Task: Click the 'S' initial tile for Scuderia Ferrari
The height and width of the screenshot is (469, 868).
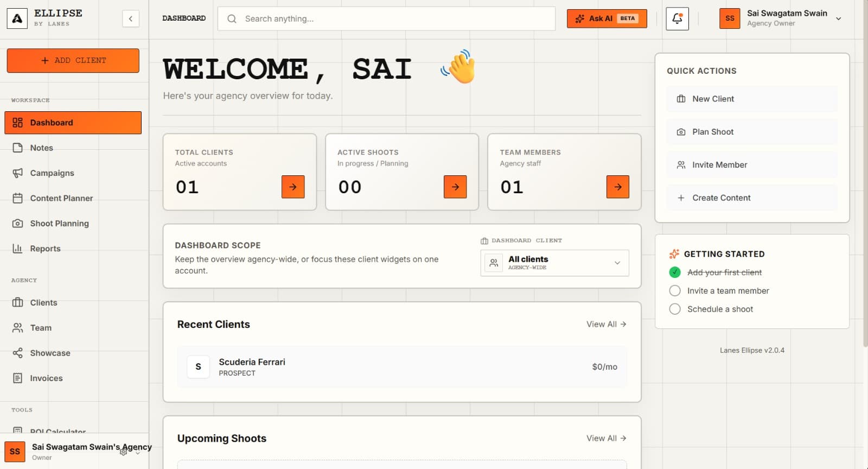Action: point(198,367)
